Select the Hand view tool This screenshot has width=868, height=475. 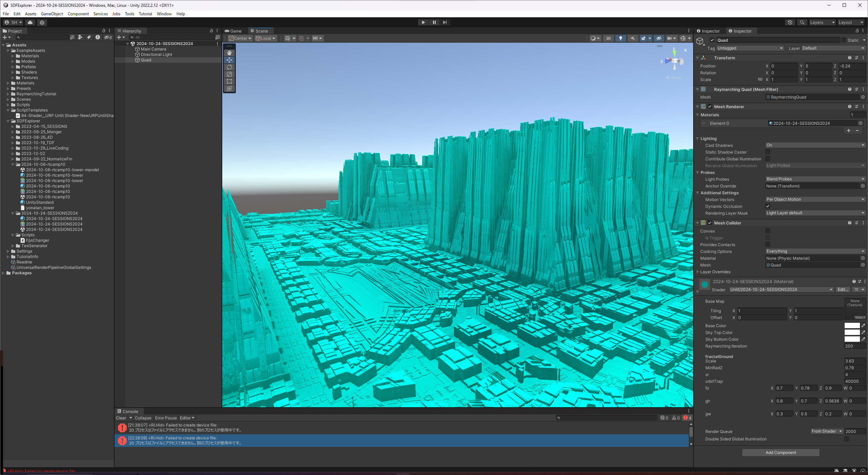coord(229,53)
